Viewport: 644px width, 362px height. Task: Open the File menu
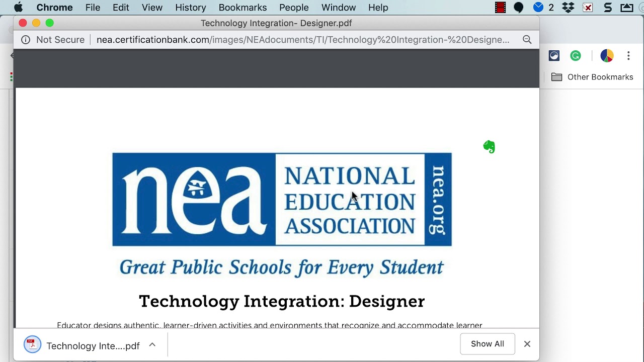pos(93,8)
